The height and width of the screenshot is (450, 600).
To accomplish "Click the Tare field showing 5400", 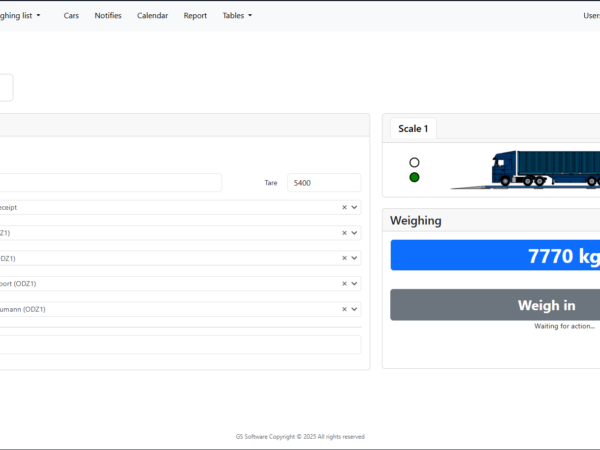I will 324,183.
